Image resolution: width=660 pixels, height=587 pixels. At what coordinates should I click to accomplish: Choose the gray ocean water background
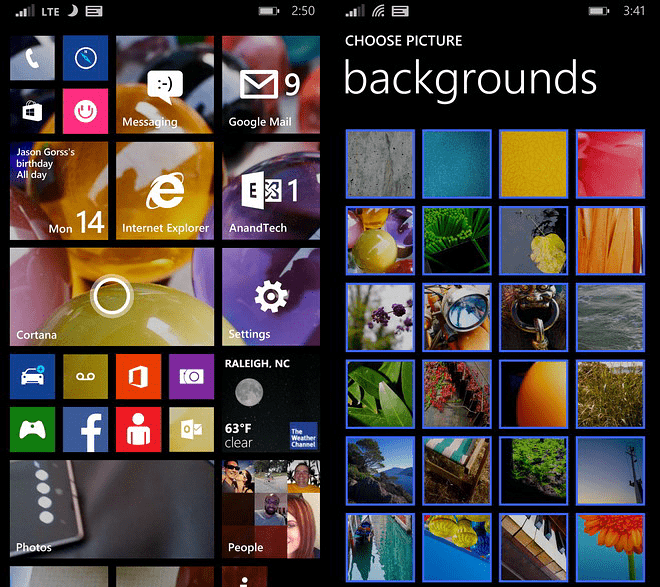pos(610,317)
